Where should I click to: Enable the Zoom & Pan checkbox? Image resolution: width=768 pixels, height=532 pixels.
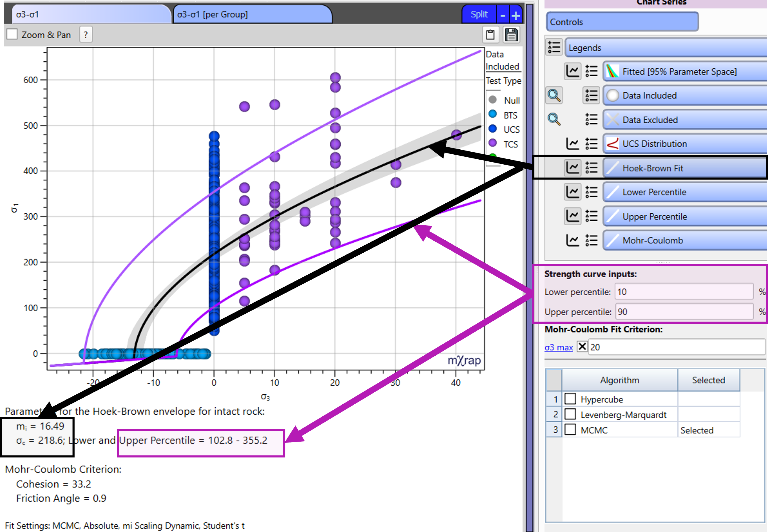[12, 34]
